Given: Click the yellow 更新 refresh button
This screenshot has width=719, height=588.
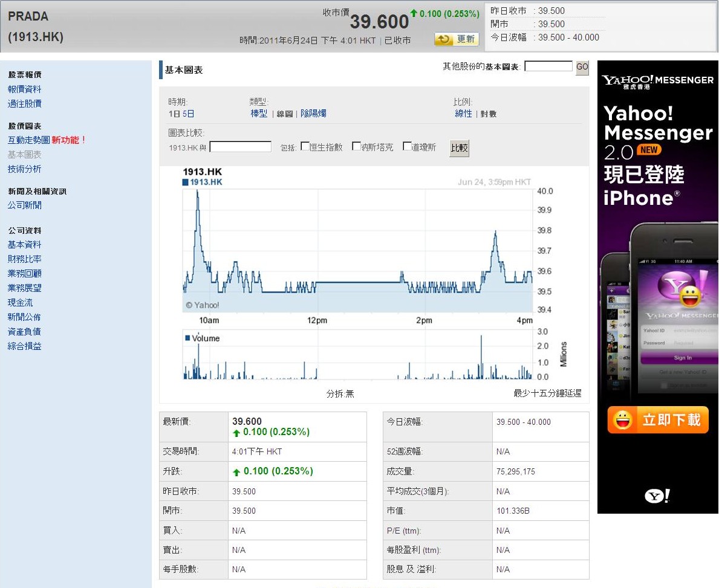Looking at the screenshot, I should click(456, 39).
